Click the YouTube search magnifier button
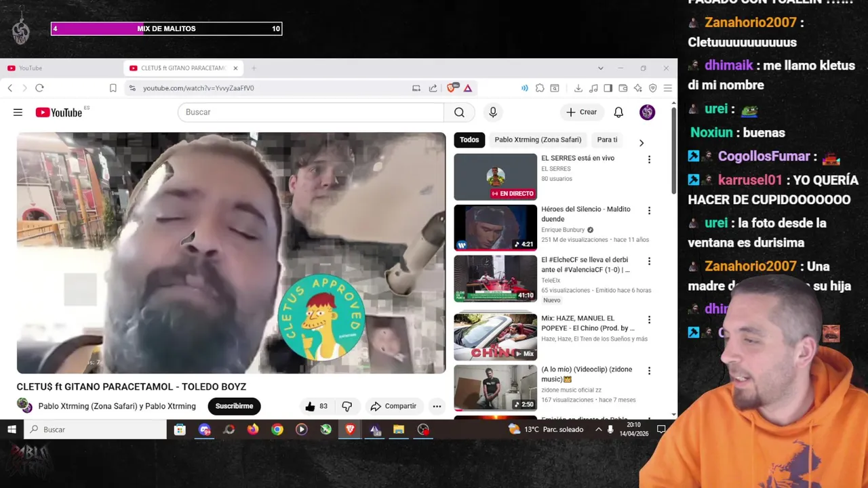 click(460, 113)
